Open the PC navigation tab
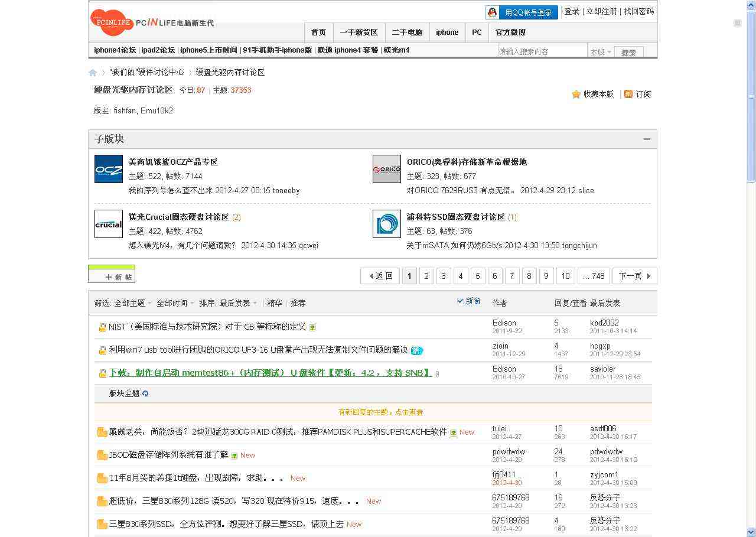Viewport: 756px width, 537px height. [477, 32]
